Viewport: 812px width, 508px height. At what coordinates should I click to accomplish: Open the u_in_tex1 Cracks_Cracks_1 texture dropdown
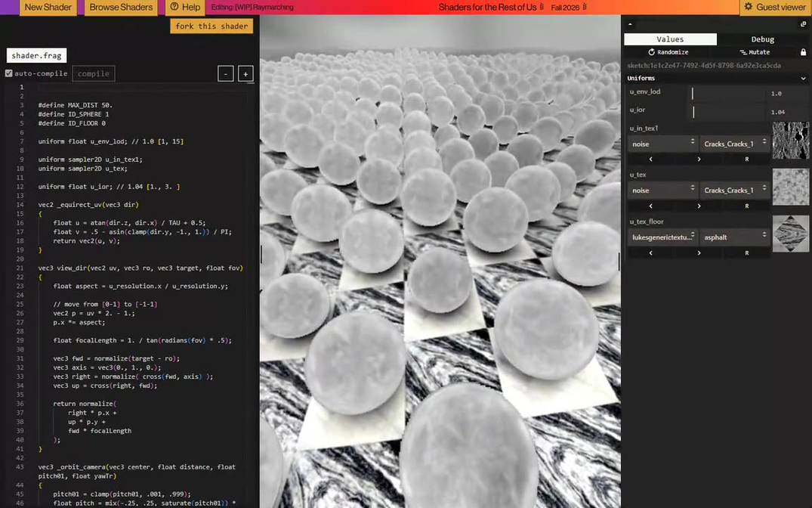734,144
